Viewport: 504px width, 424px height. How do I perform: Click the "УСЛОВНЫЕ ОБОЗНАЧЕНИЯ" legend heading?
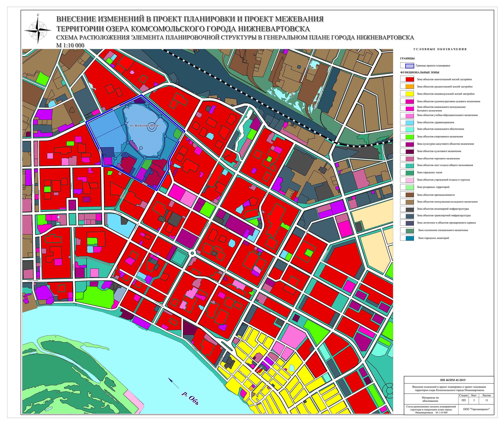pyautogui.click(x=440, y=49)
